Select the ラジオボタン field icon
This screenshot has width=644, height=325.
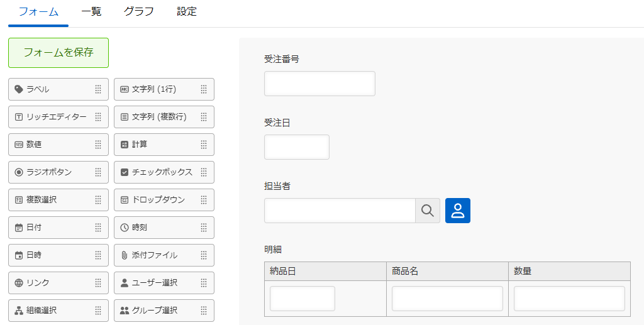pos(18,172)
